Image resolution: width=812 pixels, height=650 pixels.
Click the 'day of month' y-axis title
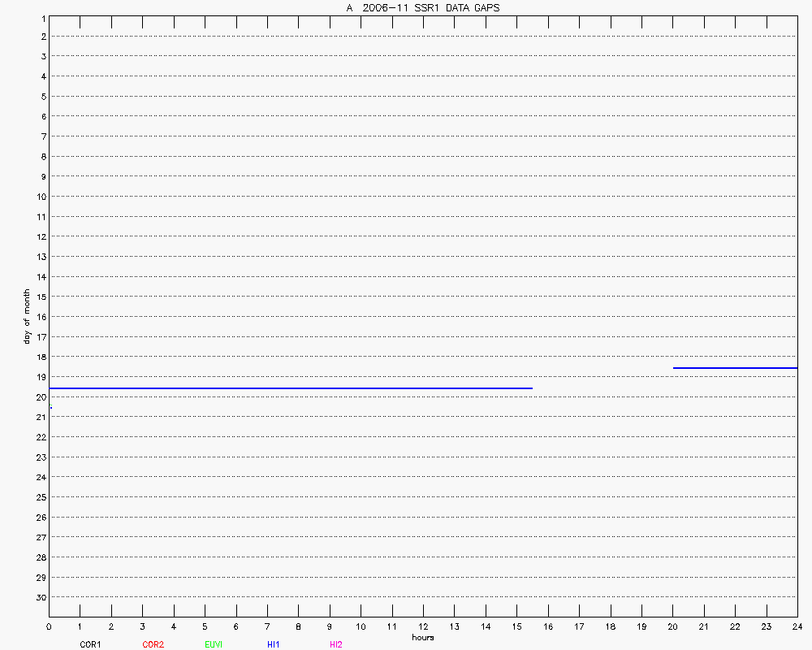pos(27,316)
